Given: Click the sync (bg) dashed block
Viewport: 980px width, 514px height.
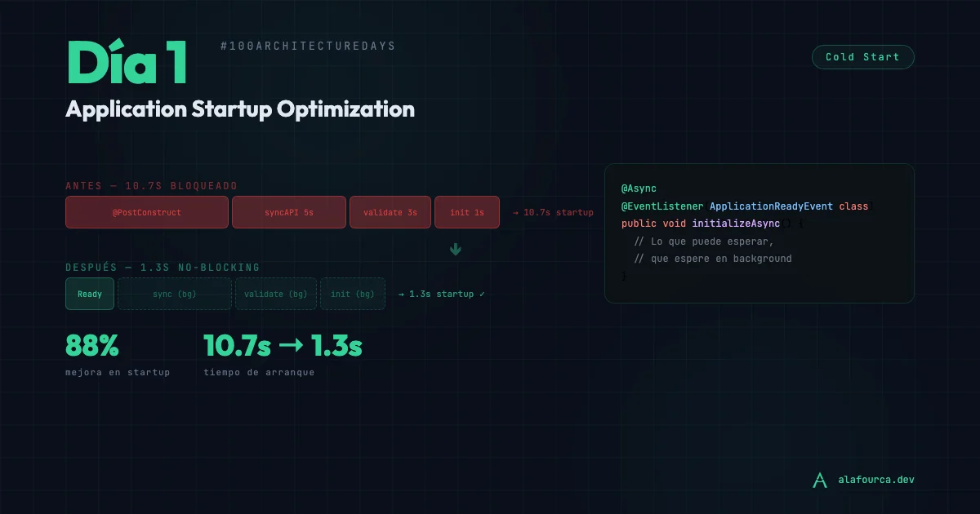Looking at the screenshot, I should click(x=175, y=294).
